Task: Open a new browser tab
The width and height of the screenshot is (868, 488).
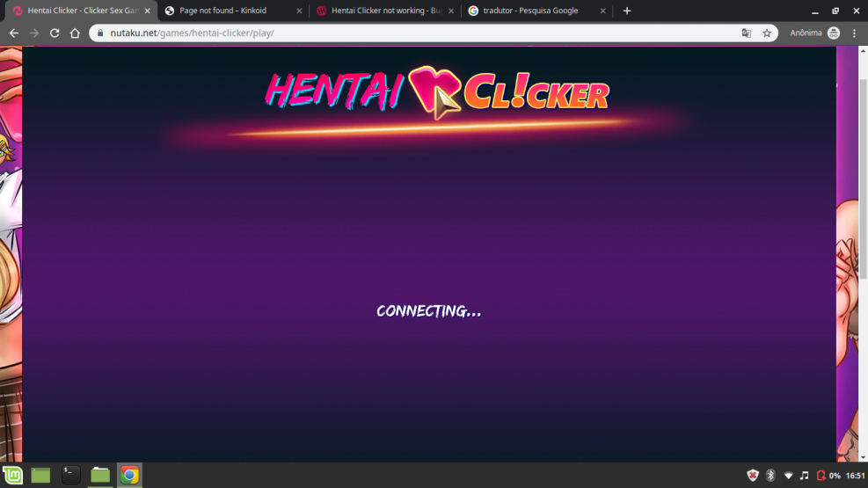Action: 627,11
